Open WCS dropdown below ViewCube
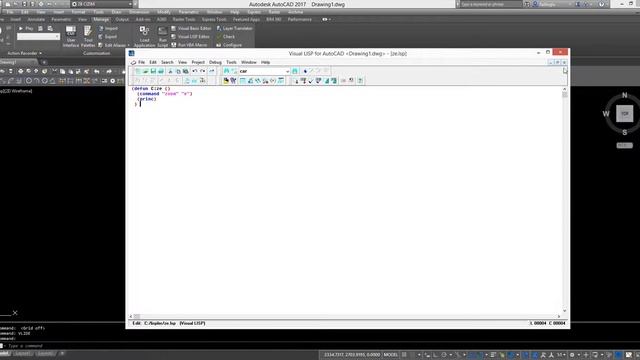 (624, 145)
